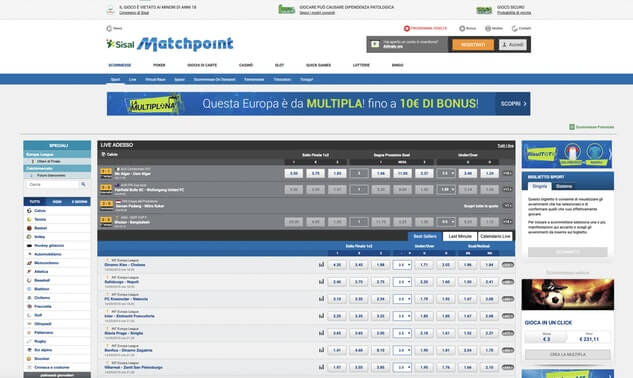Select the OGGI filter tab in sidebar

pos(57,202)
